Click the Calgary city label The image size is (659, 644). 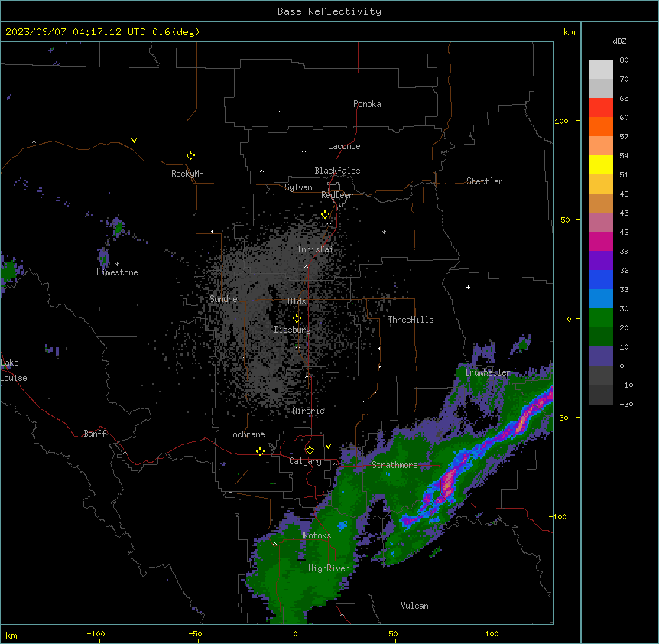(x=306, y=461)
